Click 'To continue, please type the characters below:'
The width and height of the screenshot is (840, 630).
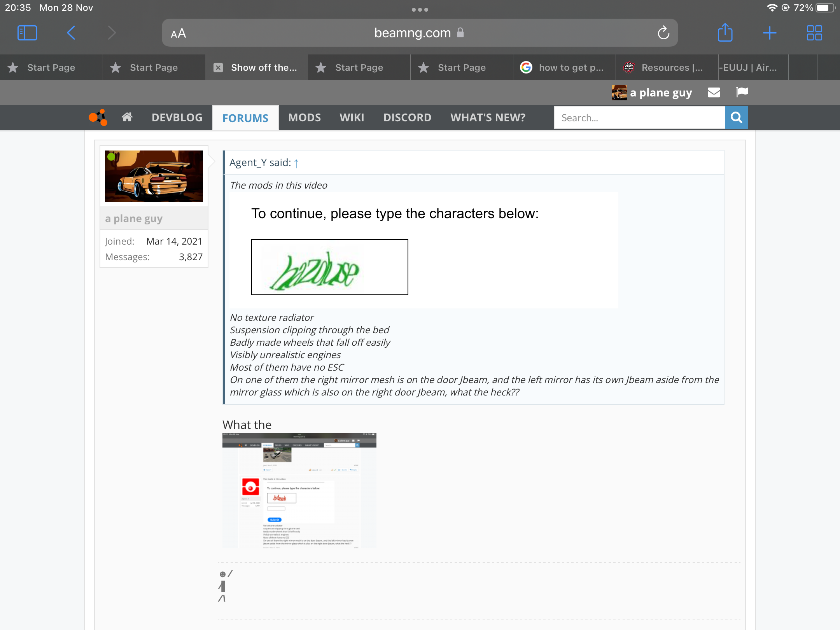[x=395, y=213]
